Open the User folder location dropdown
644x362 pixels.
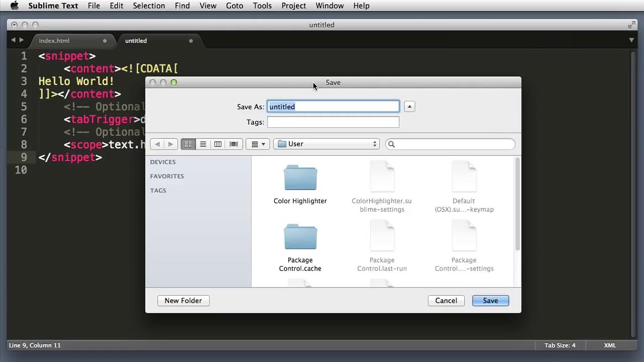pos(327,144)
